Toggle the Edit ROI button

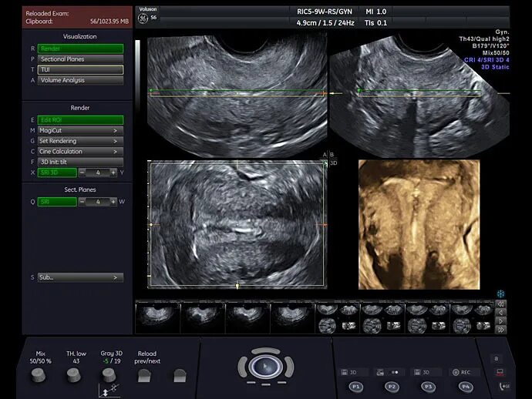pos(80,120)
